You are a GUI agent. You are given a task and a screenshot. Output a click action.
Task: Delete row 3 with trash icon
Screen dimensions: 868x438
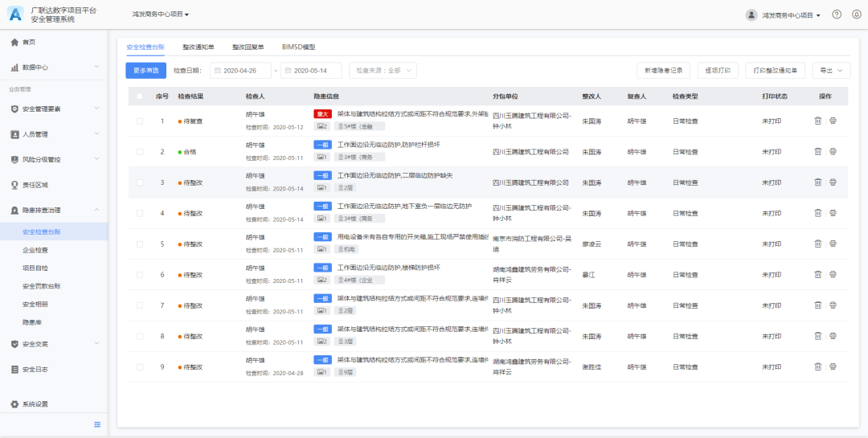817,182
